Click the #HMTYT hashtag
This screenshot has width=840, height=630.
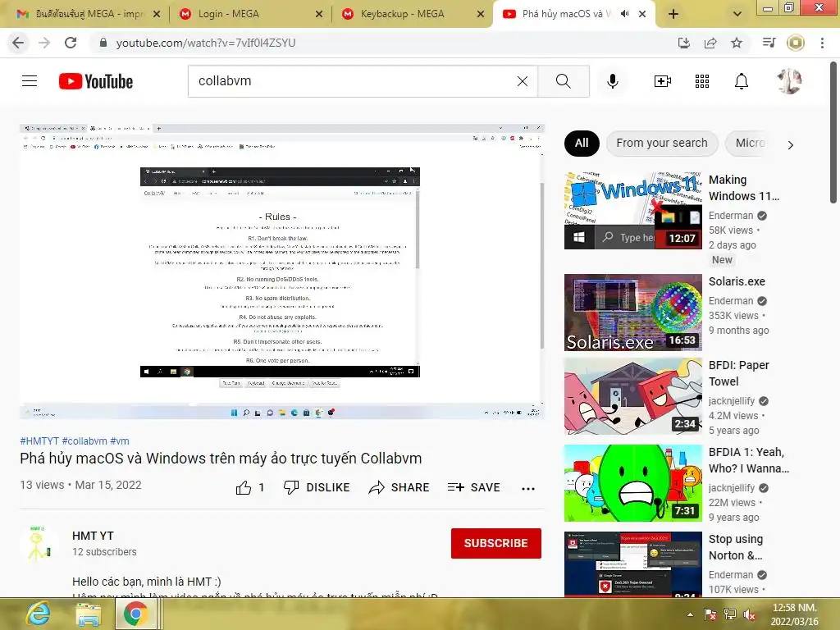click(39, 441)
